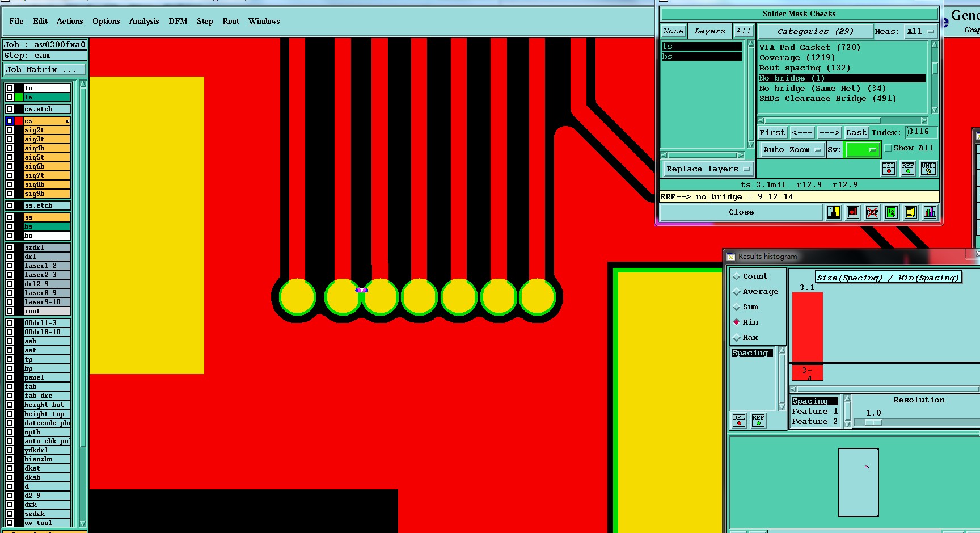980x533 pixels.
Task: Enable the Show All checkbox
Action: pyautogui.click(x=888, y=148)
